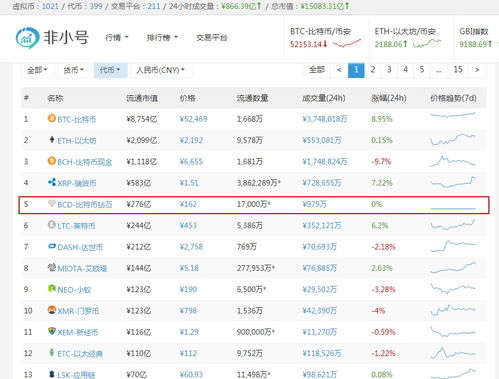Open the ETC-以太经典 coin link
Screen dimensions: 499x379
80,354
